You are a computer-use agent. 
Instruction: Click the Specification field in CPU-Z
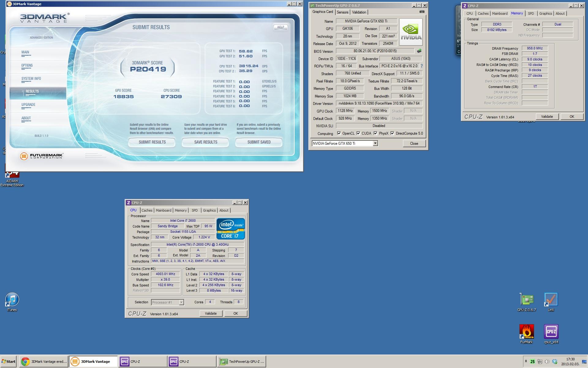click(x=198, y=244)
